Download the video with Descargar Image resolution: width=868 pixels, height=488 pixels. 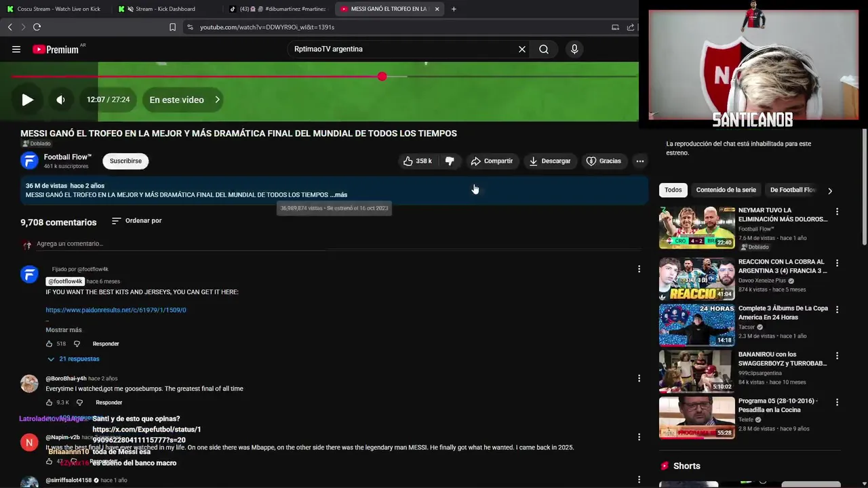[549, 161]
